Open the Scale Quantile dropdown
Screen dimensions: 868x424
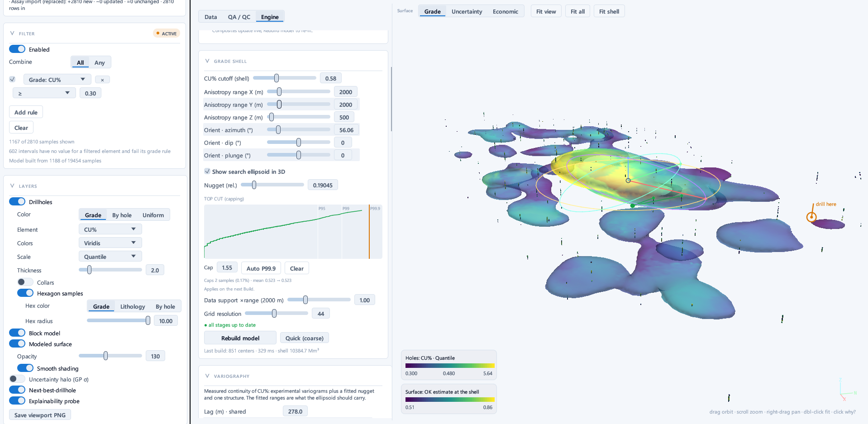click(110, 257)
